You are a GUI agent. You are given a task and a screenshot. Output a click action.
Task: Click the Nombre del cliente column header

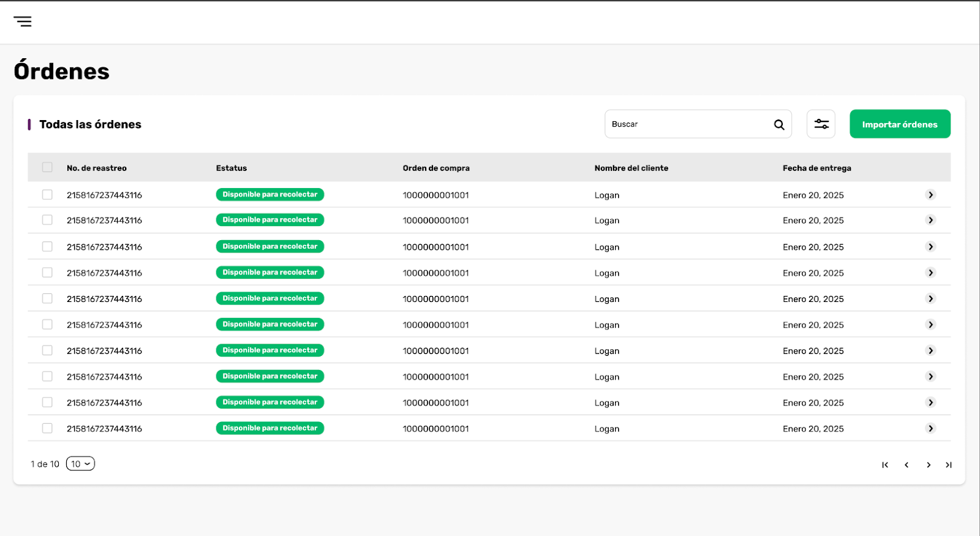coord(631,168)
